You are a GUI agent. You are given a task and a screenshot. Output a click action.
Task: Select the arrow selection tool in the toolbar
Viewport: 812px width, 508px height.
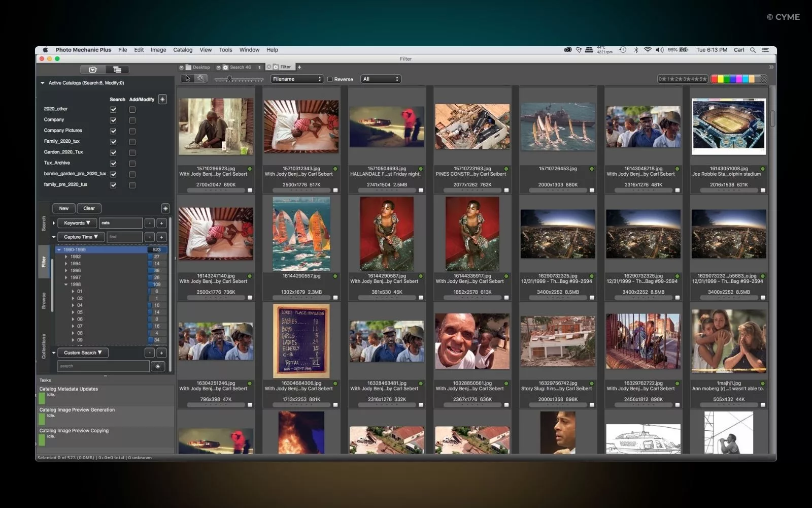188,78
